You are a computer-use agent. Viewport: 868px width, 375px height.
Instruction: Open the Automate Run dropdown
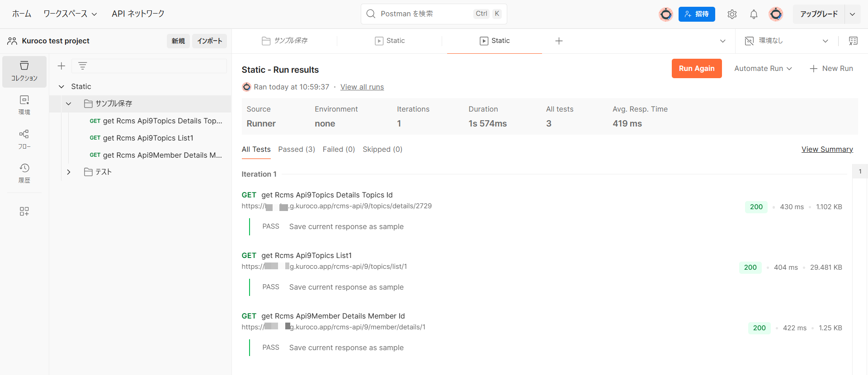coord(763,69)
